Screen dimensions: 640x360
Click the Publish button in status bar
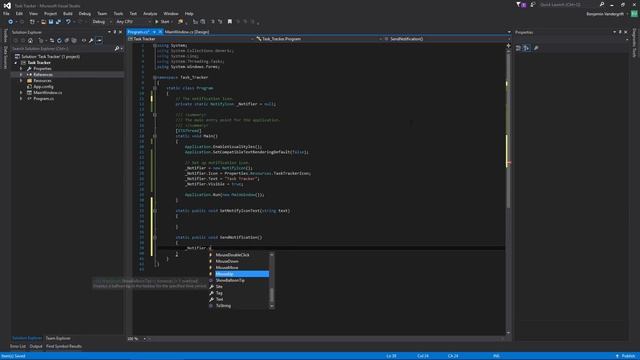pos(626,356)
